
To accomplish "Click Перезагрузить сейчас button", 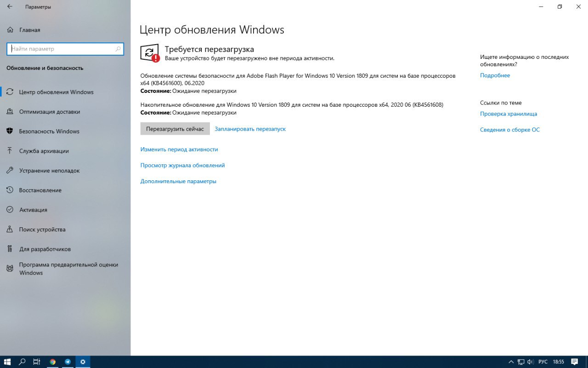I will (175, 129).
